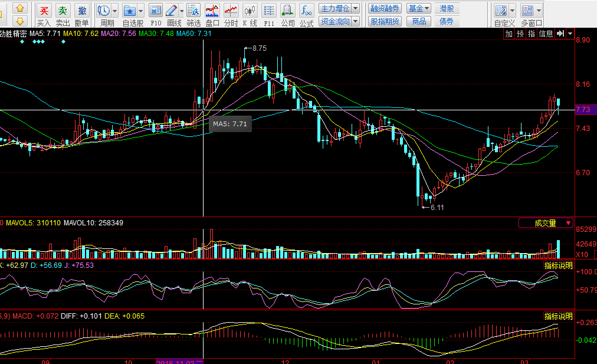Click the MACD: +0.072 value text
Viewport: 597px width, 364px height.
pyautogui.click(x=35, y=316)
